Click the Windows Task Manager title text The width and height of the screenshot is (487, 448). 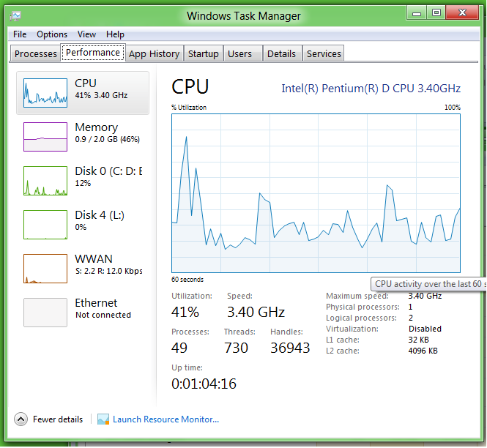tap(244, 16)
